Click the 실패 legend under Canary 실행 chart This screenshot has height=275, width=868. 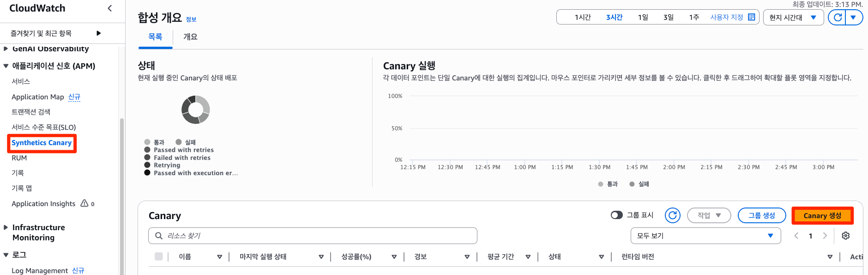coord(639,184)
